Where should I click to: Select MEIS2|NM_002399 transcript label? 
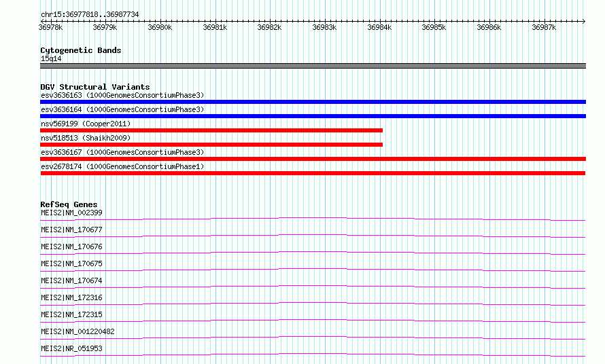point(71,213)
